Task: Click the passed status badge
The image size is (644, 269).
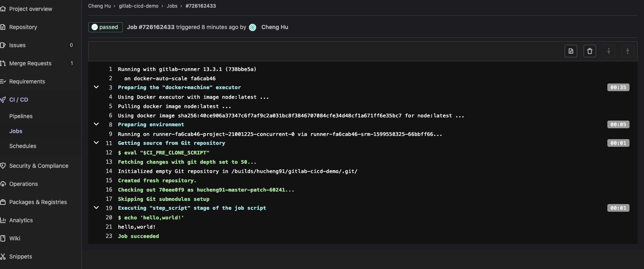Action: [105, 27]
